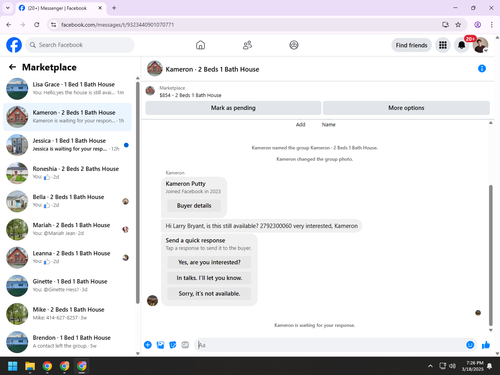Viewport: 500px width, 375px height.
Task: Click the Facebook logo
Action: click(x=14, y=45)
